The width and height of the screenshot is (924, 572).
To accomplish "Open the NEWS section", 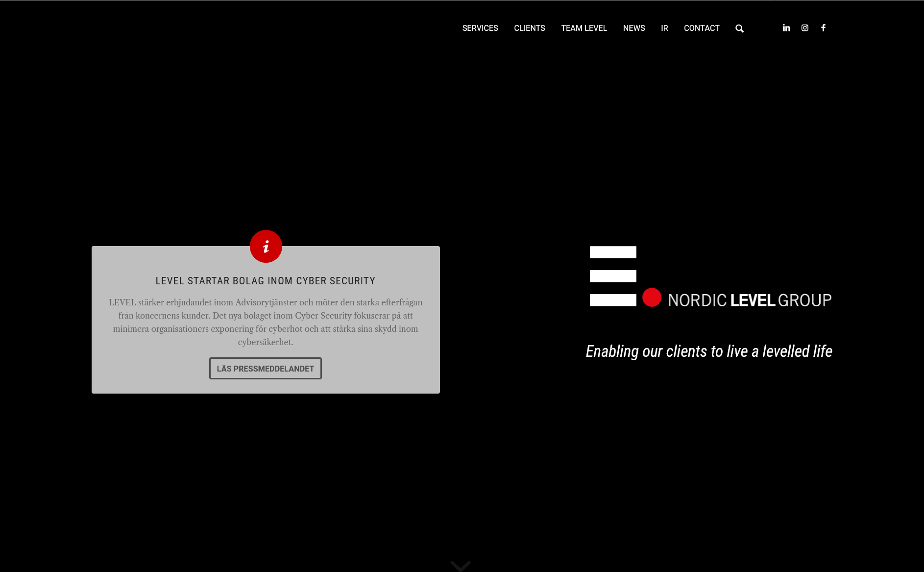I will click(x=633, y=28).
